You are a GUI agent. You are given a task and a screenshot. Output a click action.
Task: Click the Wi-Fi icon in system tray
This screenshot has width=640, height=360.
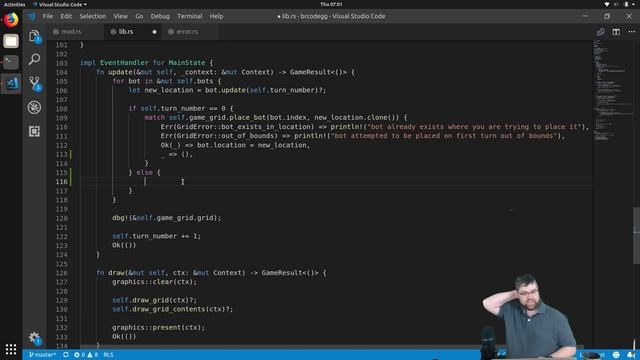click(x=607, y=4)
